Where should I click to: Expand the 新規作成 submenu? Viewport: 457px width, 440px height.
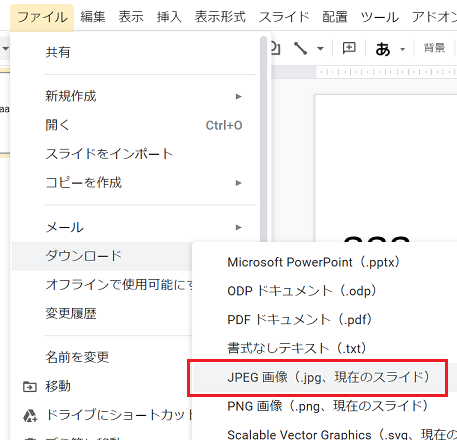coord(135,96)
